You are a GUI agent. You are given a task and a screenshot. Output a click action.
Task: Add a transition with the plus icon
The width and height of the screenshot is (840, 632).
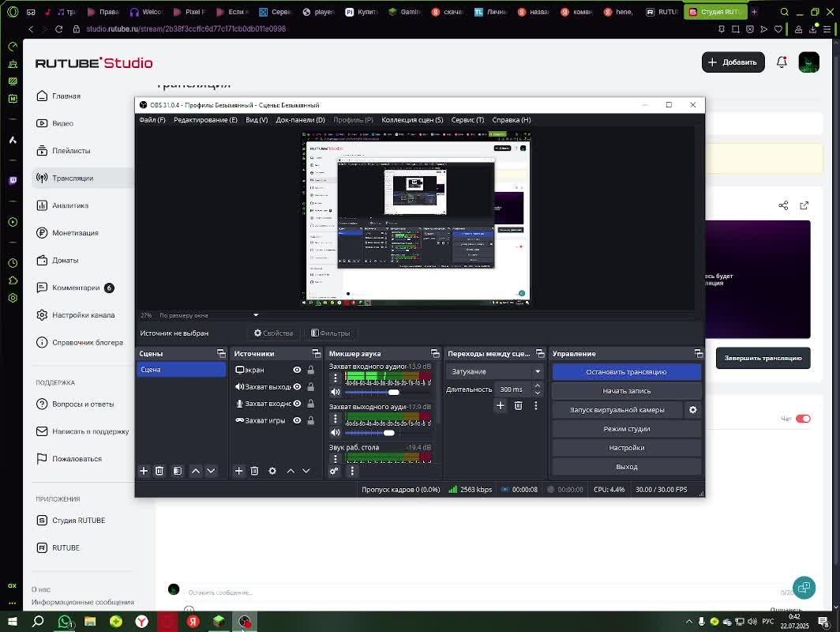pos(501,406)
